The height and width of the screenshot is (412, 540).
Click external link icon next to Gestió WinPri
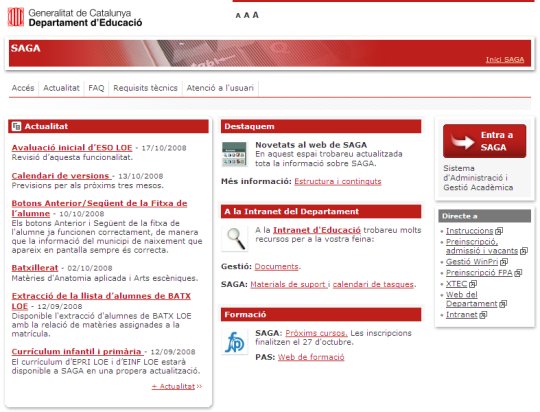point(504,262)
